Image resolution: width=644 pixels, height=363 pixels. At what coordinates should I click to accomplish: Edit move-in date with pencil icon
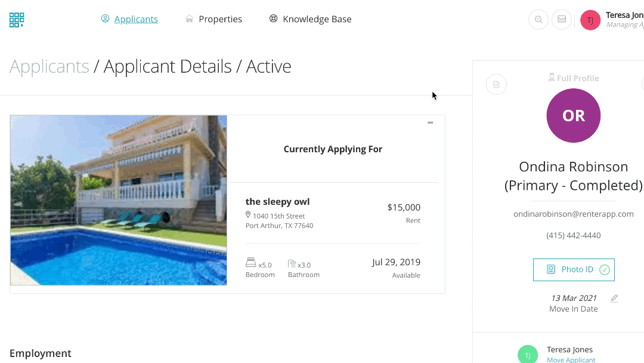coord(614,299)
